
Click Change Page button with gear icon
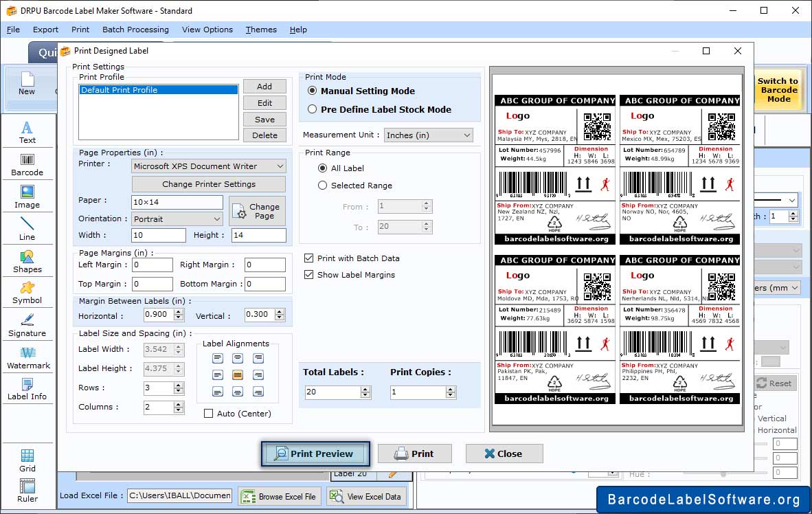[257, 211]
